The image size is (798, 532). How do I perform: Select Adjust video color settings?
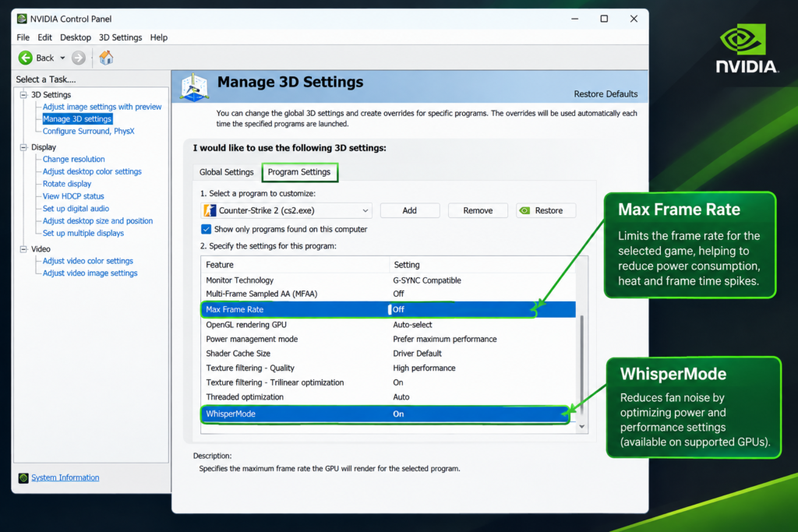pos(88,261)
